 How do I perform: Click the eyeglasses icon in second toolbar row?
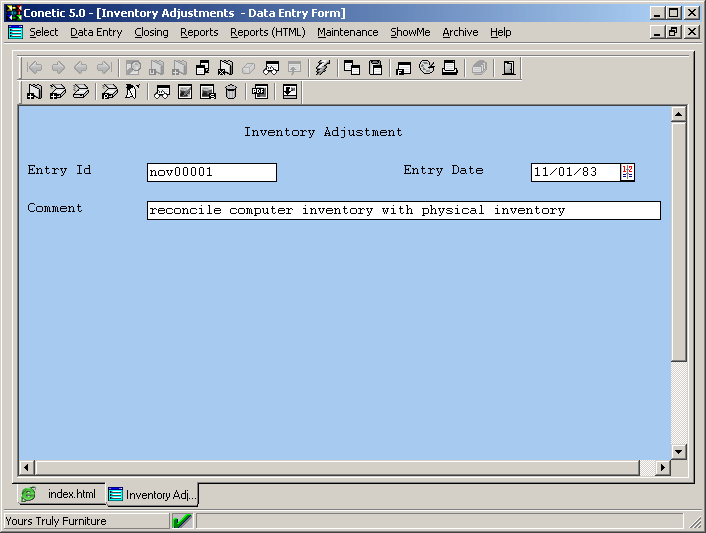(161, 92)
